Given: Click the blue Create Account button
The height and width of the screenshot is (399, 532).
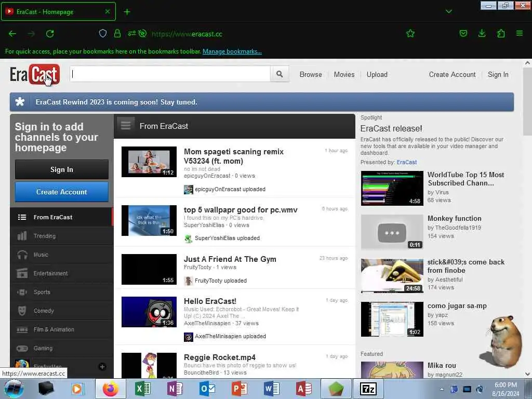Looking at the screenshot, I should tap(62, 192).
